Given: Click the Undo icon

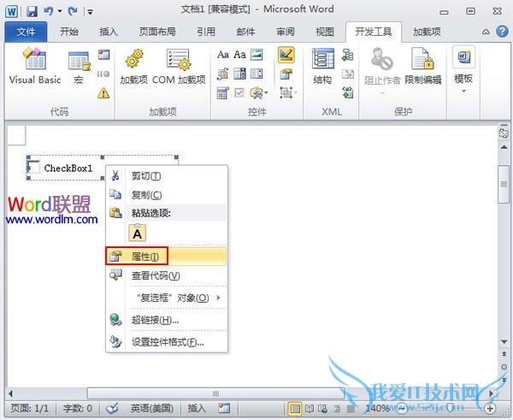Looking at the screenshot, I should pyautogui.click(x=49, y=12).
